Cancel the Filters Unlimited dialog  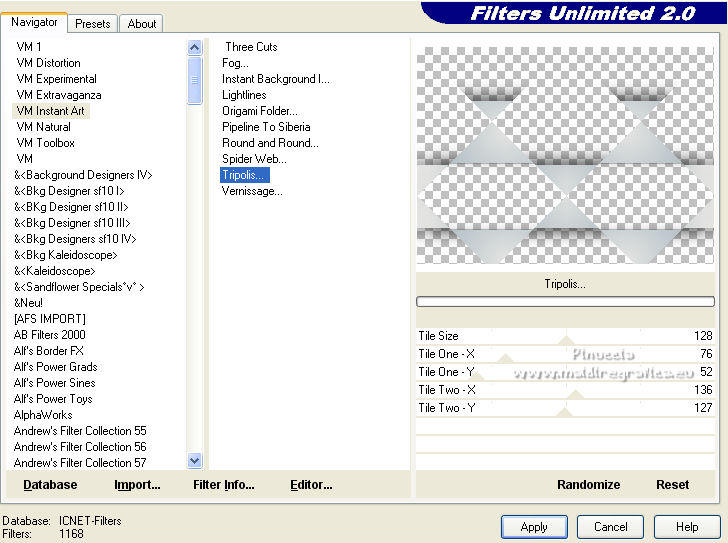coord(611,527)
